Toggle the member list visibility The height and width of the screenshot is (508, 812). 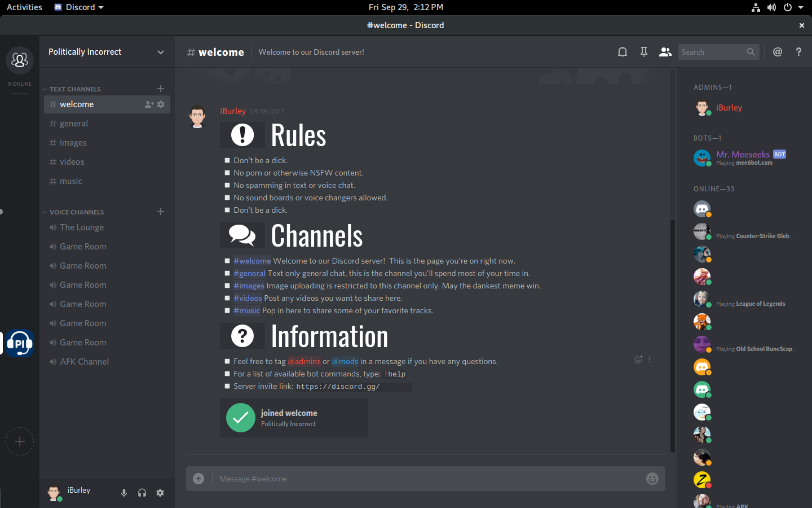(665, 52)
